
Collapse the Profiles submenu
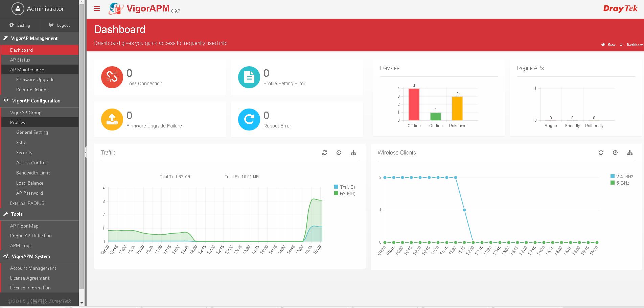point(39,122)
